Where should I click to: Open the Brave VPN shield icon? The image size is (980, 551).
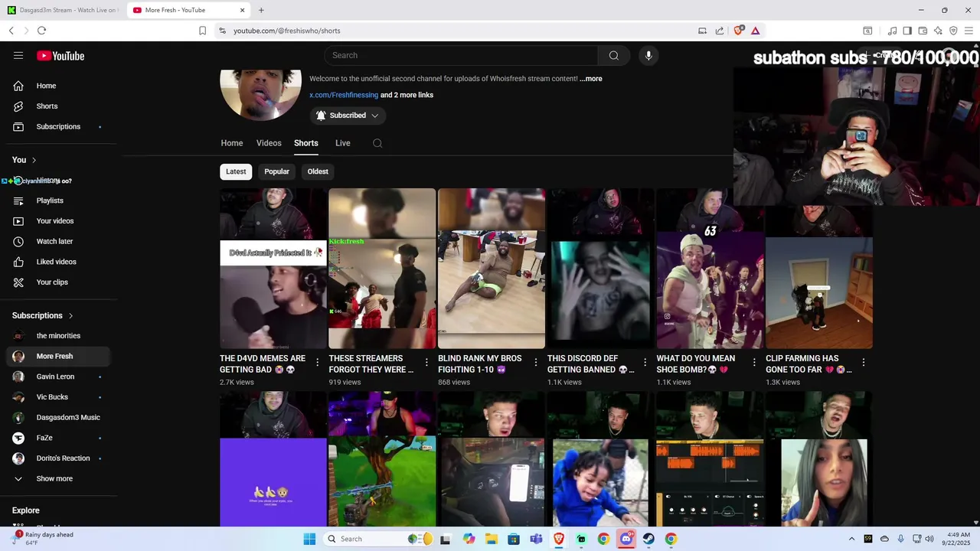pyautogui.click(x=953, y=31)
